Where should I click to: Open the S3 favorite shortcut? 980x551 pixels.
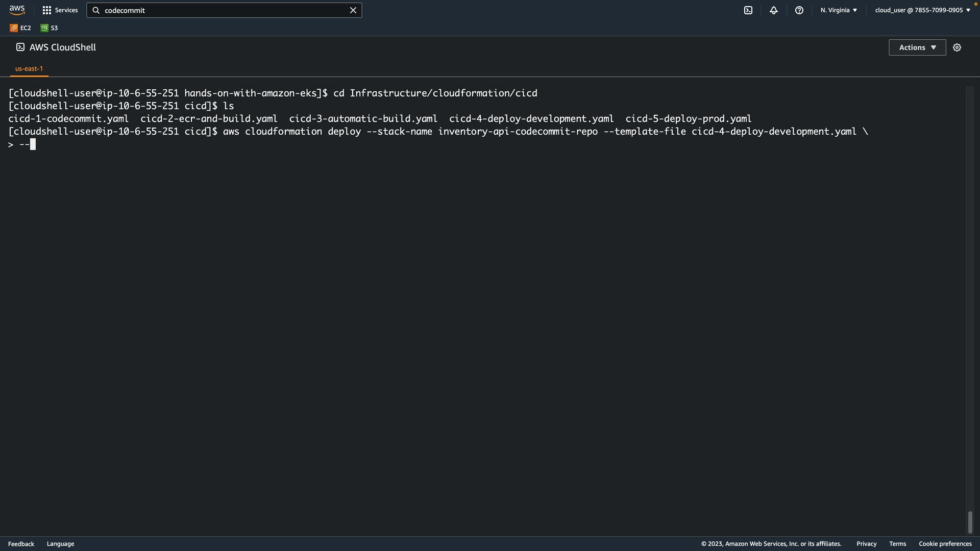coord(50,28)
